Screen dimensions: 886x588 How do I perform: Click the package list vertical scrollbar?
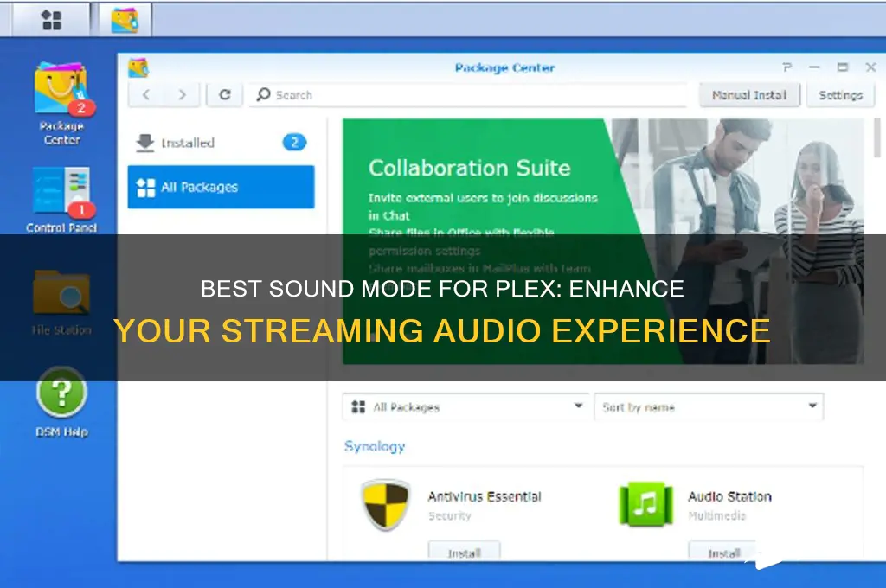coord(877,137)
